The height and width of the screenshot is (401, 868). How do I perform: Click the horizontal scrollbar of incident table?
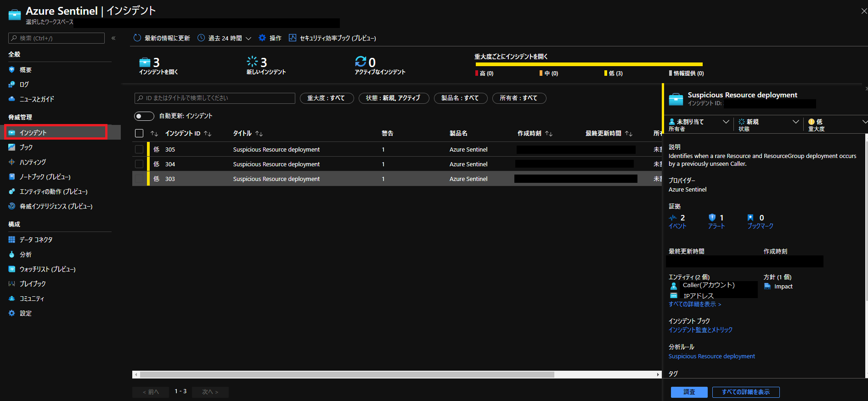click(347, 374)
